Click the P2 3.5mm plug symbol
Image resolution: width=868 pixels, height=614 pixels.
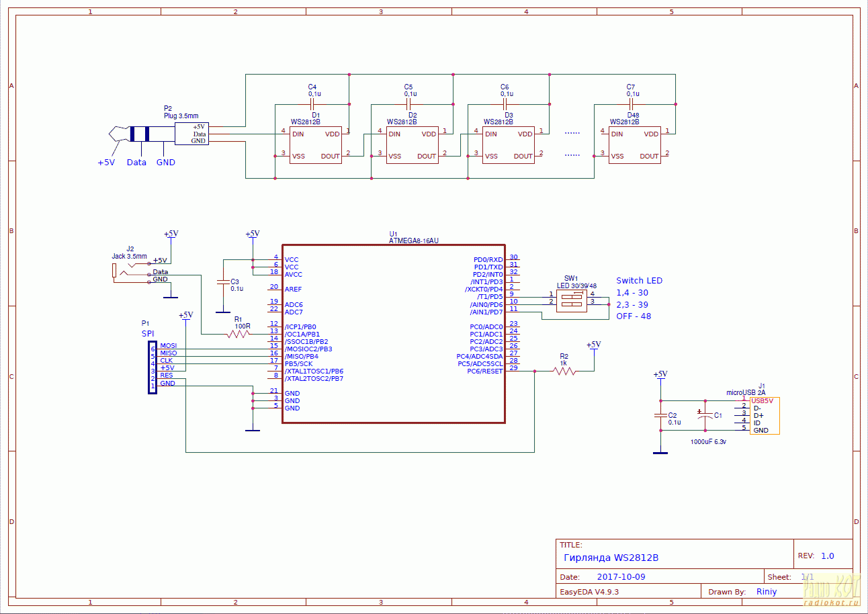191,134
